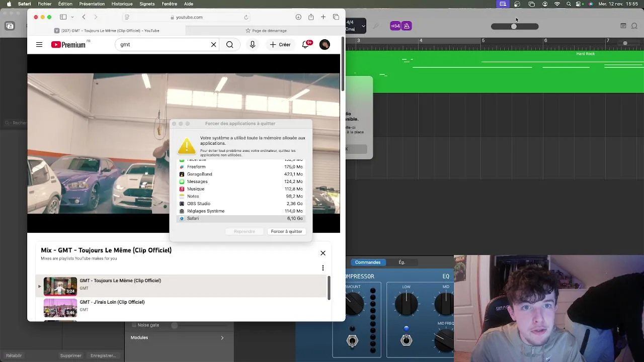Select Safari in the force quit list
The image size is (644, 362).
(x=241, y=219)
